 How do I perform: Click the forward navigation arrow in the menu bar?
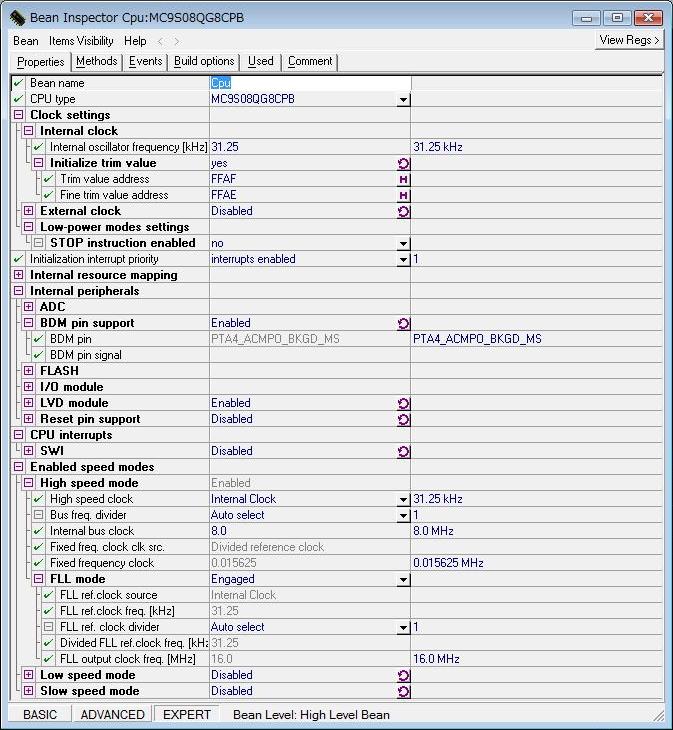pyautogui.click(x=176, y=41)
